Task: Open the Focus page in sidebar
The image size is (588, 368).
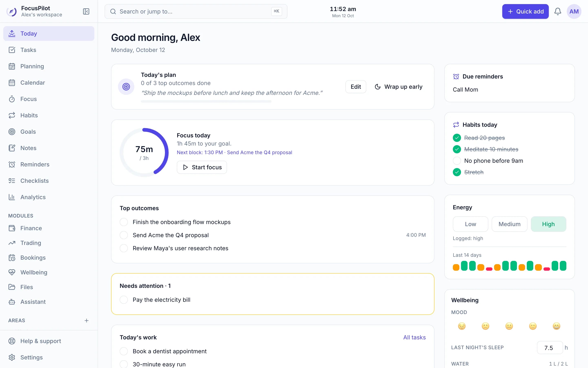Action: [x=49, y=99]
